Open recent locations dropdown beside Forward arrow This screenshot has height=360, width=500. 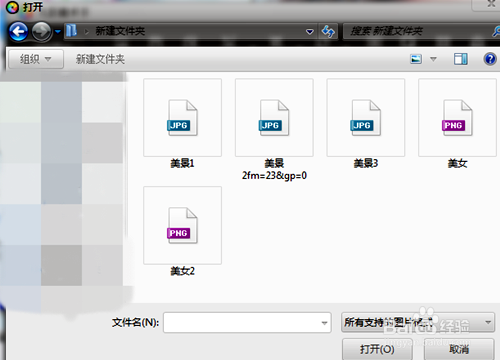(x=58, y=32)
